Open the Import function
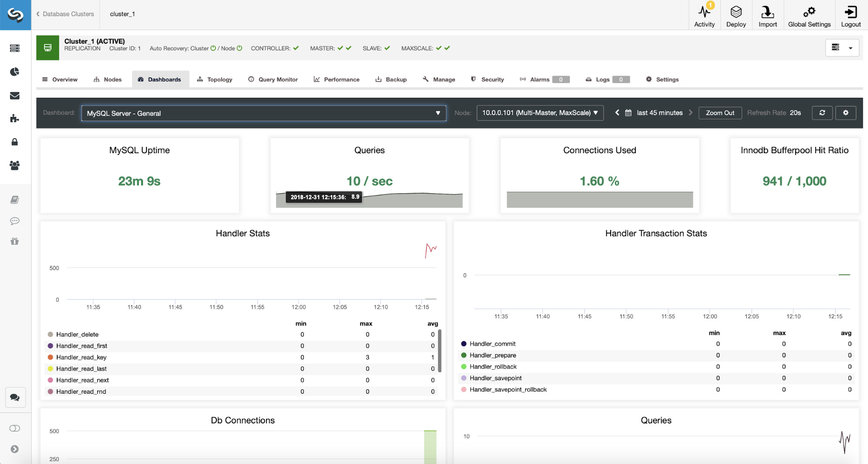 click(x=767, y=13)
